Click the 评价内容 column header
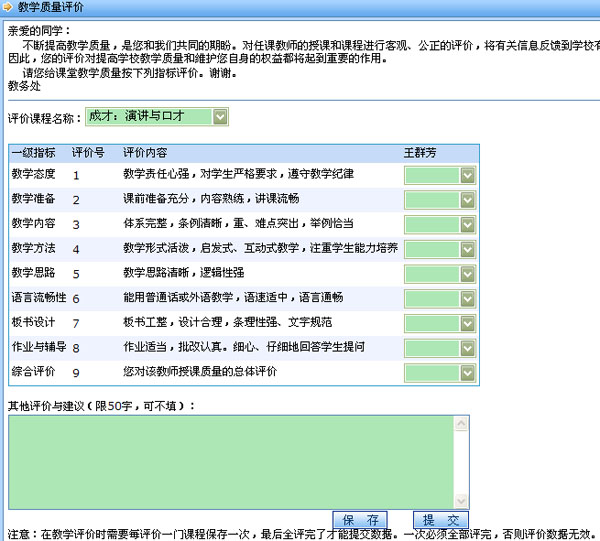This screenshot has height=541, width=600. click(145, 153)
